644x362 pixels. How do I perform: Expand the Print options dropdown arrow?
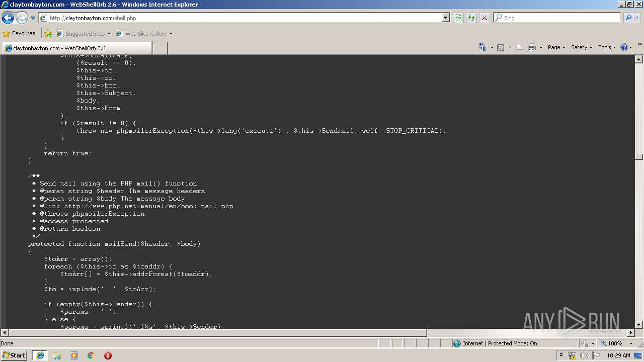tap(541, 47)
